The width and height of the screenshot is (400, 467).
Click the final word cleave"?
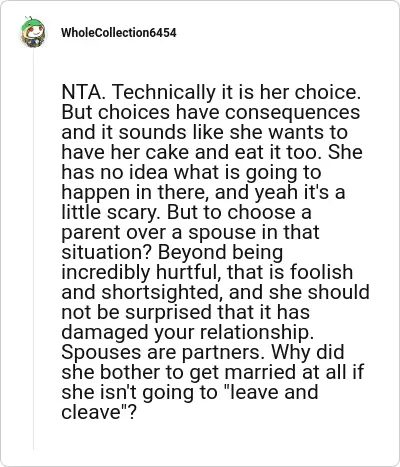point(99,412)
